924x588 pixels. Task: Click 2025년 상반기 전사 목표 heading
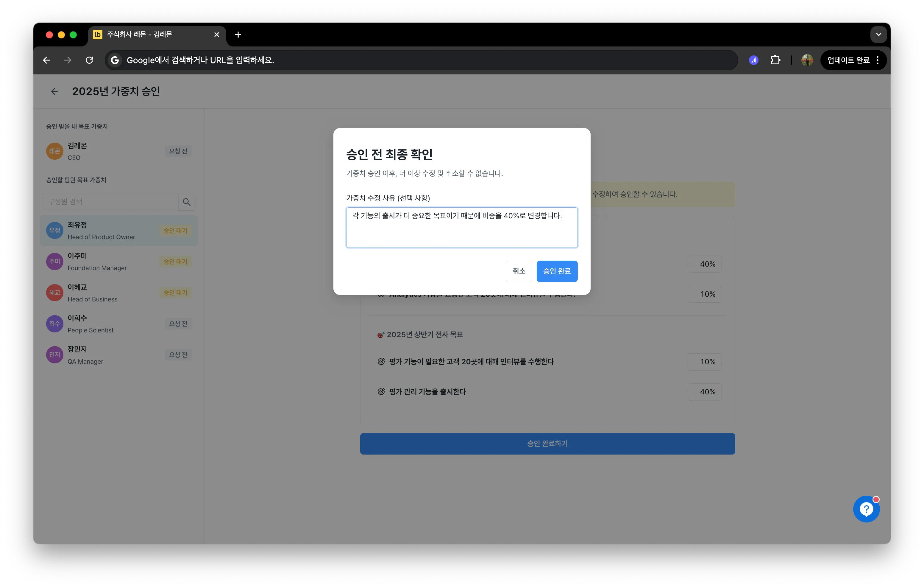425,335
